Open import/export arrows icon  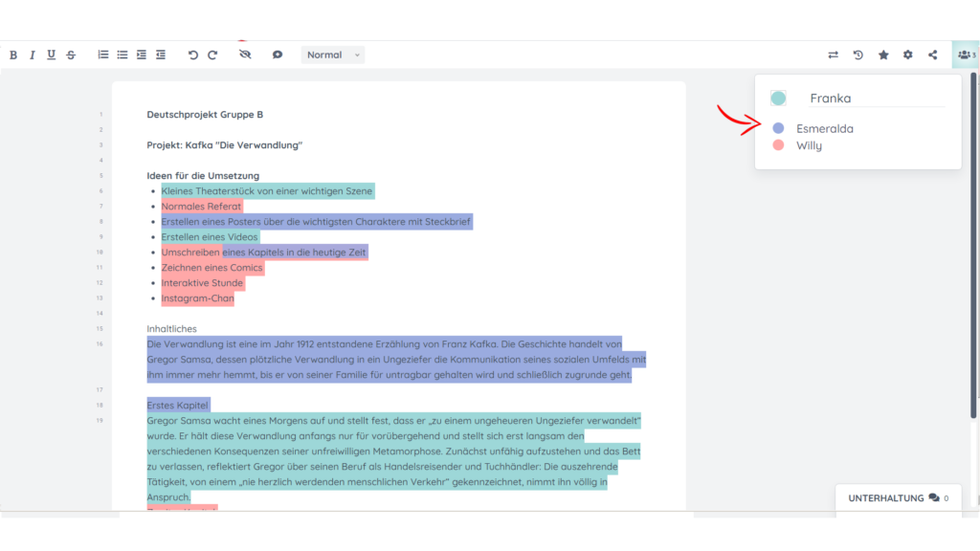tap(834, 55)
